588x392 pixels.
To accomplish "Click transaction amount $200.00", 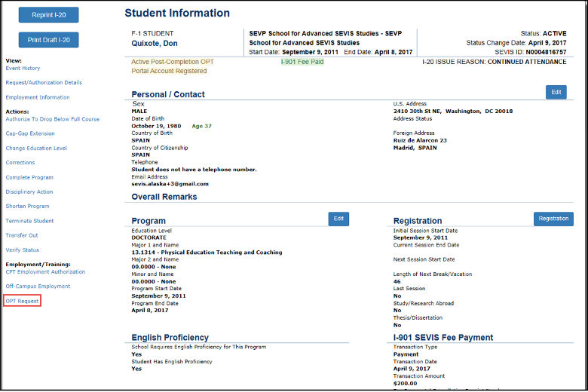I will (405, 384).
